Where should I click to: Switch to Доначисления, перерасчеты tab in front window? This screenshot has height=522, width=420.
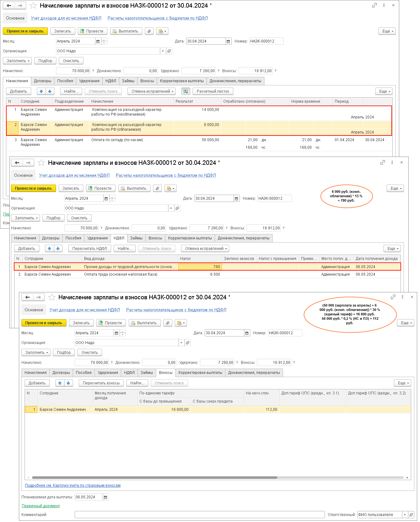254,373
